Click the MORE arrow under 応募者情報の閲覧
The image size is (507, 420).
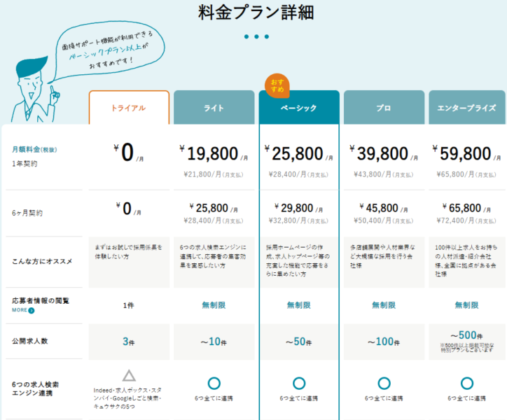(x=22, y=310)
